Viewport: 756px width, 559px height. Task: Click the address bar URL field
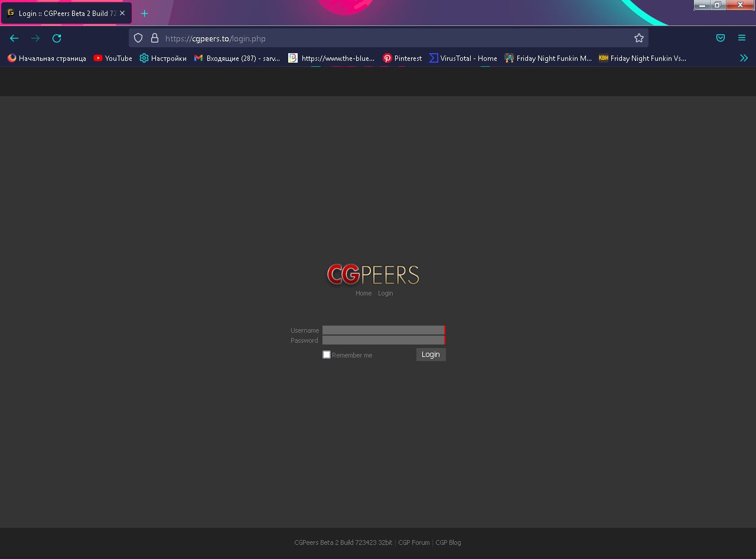(x=389, y=38)
